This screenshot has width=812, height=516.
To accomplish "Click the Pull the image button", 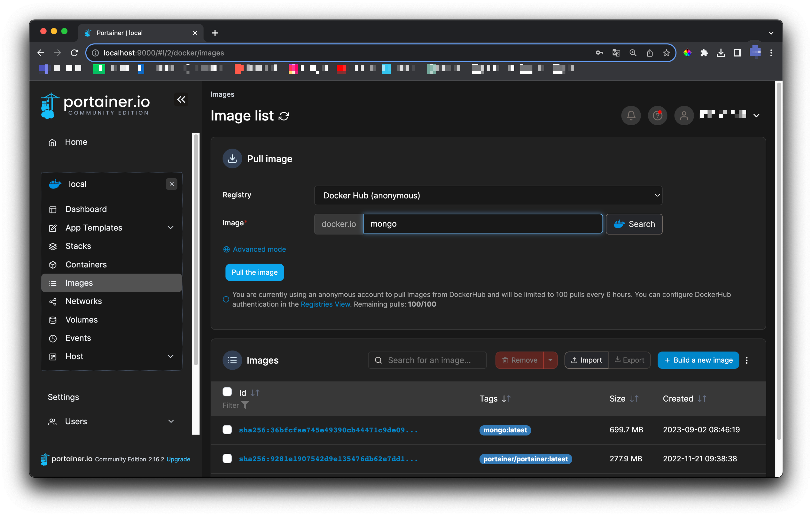I will pos(254,272).
